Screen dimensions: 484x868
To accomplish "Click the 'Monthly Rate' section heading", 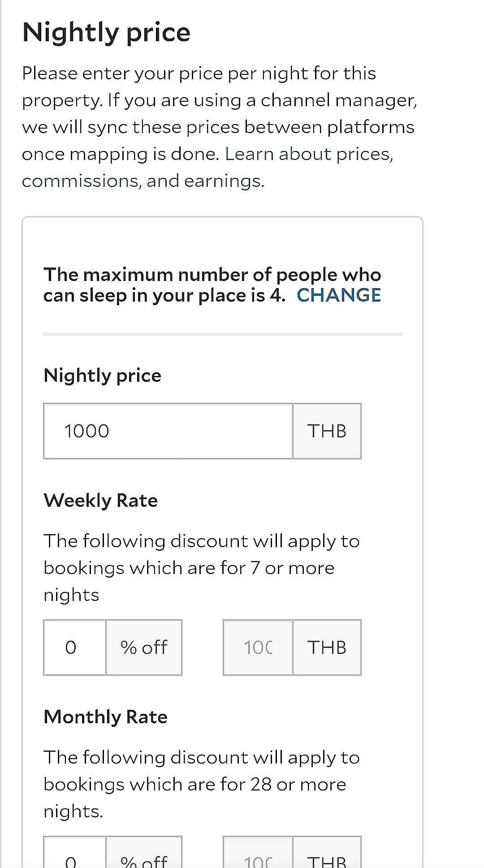I will (x=105, y=717).
